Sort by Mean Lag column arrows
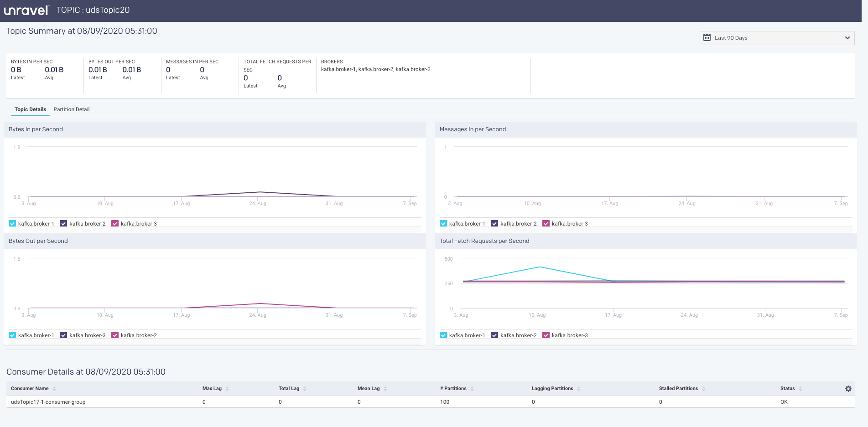The height and width of the screenshot is (427, 868). pos(385,389)
